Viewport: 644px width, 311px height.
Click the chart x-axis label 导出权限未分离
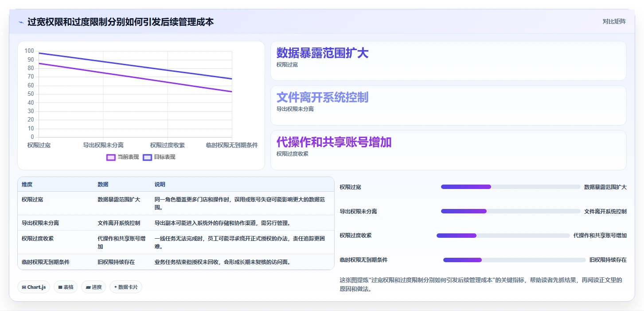(103, 145)
